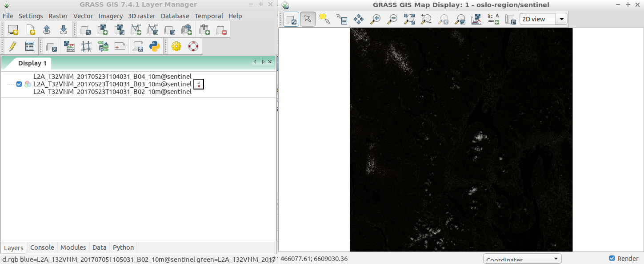The image size is (644, 264).
Task: Open the 3D raster menu
Action: tap(142, 16)
